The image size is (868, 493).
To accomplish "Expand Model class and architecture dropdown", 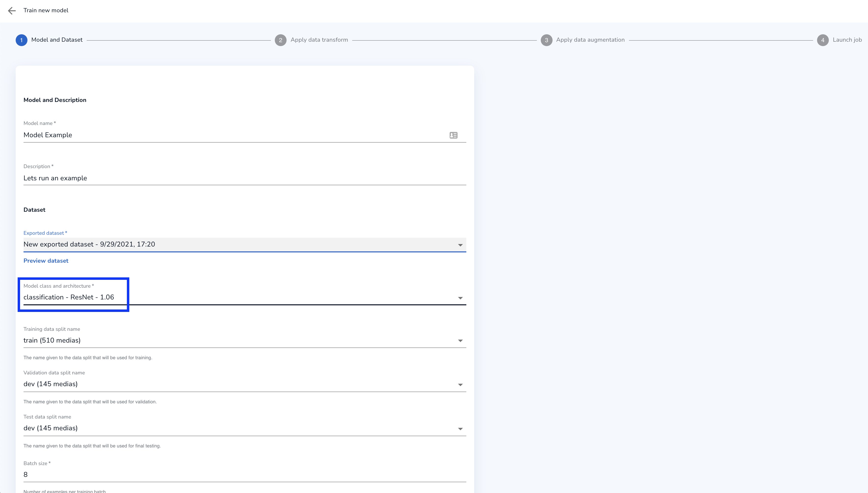I will 460,298.
